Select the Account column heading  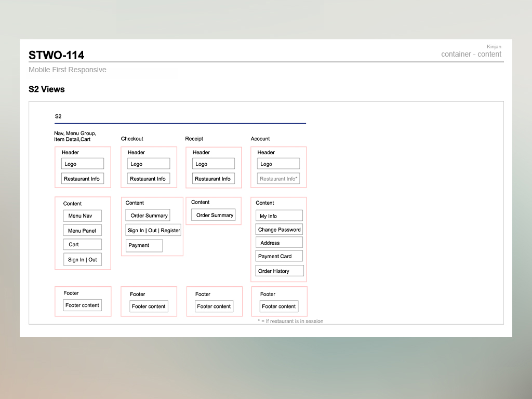260,139
